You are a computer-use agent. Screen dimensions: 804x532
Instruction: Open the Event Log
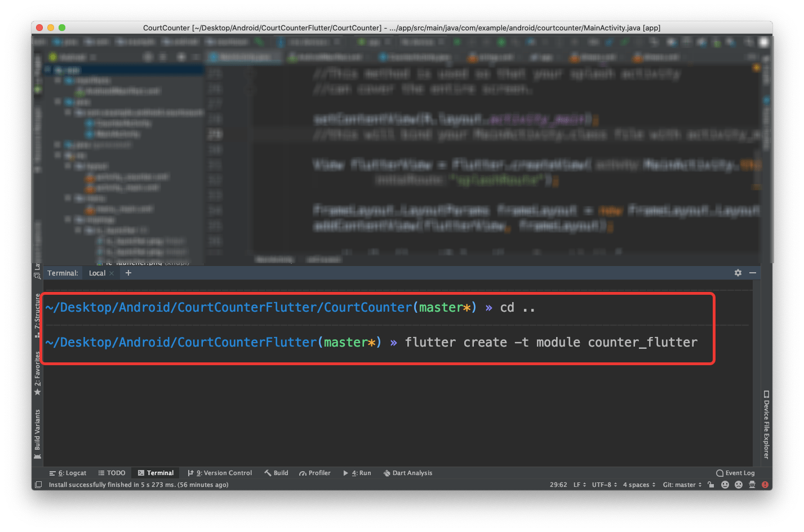click(735, 473)
